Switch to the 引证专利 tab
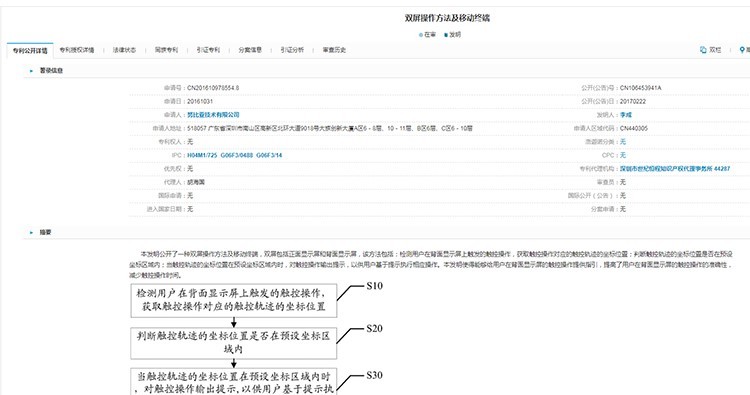Viewport: 750px width, 395px height. 208,50
